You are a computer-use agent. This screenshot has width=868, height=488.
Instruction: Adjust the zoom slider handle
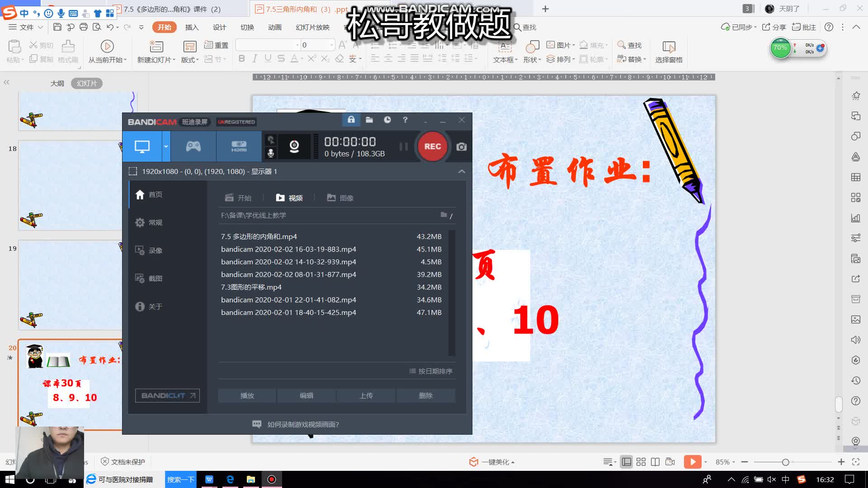pos(786,462)
